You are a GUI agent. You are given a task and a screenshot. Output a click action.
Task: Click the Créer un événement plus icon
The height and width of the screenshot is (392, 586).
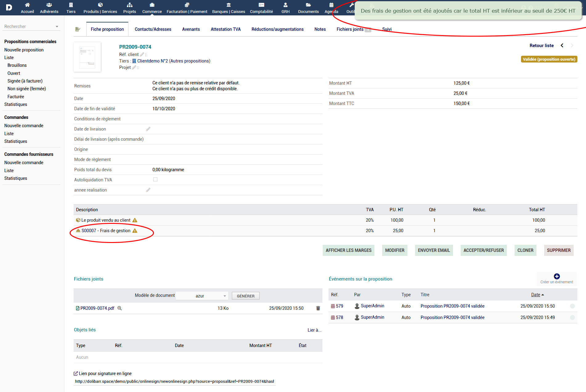click(556, 276)
